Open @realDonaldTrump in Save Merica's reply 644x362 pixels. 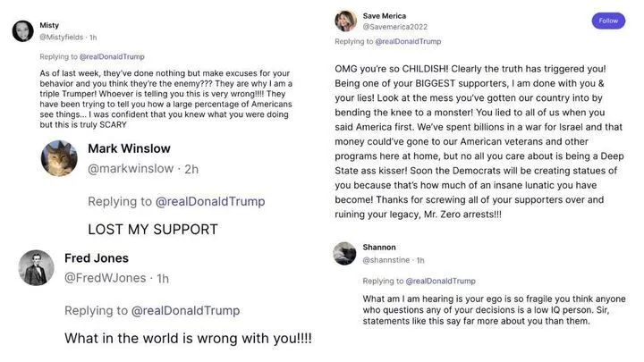pyautogui.click(x=408, y=41)
